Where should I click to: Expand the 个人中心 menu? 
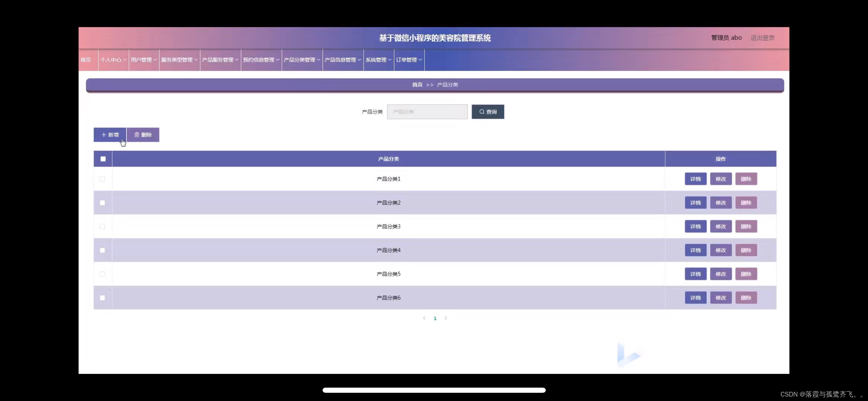[113, 60]
